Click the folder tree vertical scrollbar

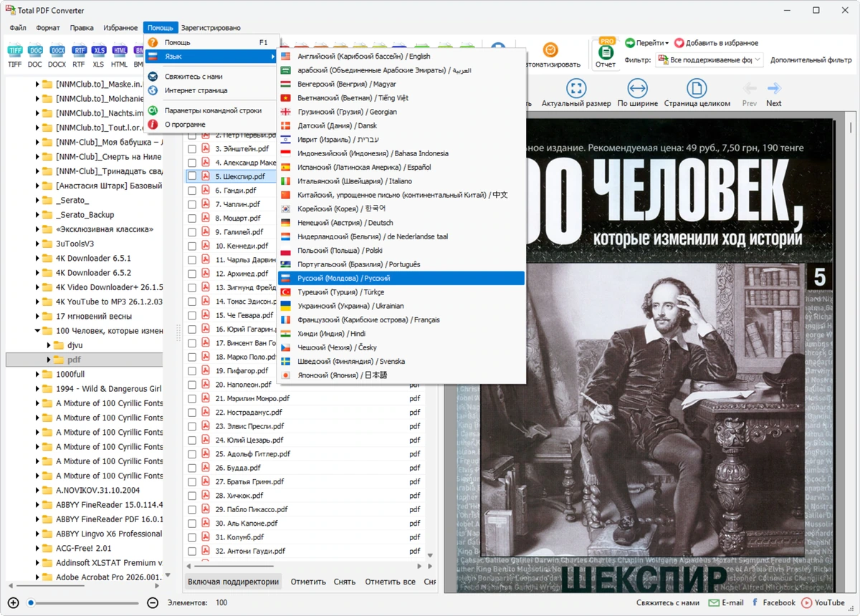pos(168,329)
